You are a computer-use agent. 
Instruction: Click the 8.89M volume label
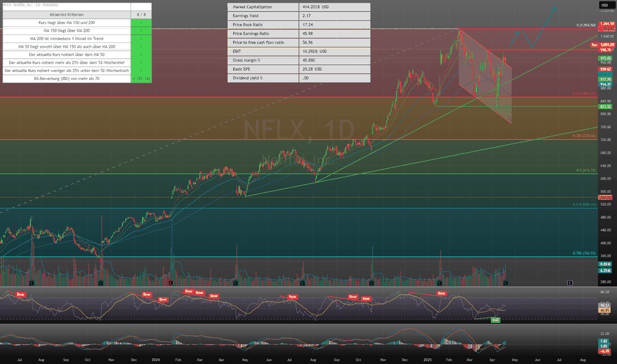605,264
